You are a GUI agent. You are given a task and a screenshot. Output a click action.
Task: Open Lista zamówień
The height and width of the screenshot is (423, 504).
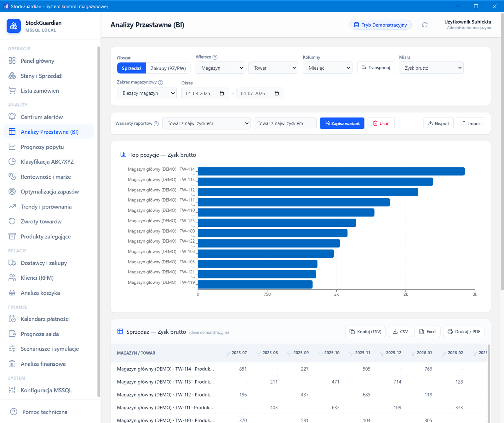pos(49,91)
